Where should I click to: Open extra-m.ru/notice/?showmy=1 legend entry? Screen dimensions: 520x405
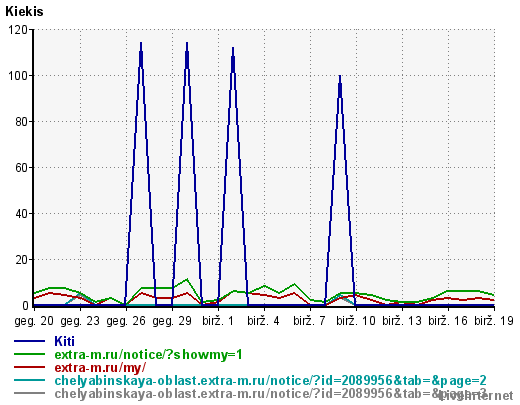pyautogui.click(x=148, y=354)
